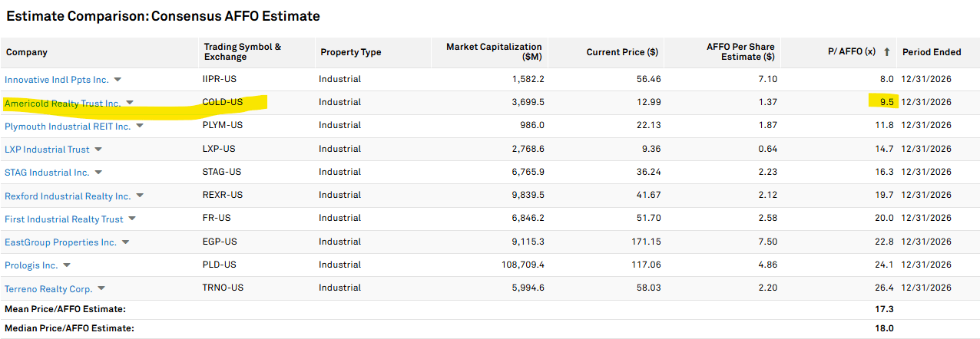The width and height of the screenshot is (980, 339).
Task: Open dropdown arrow next to Plymouth Industrial REIT
Action: [140, 126]
